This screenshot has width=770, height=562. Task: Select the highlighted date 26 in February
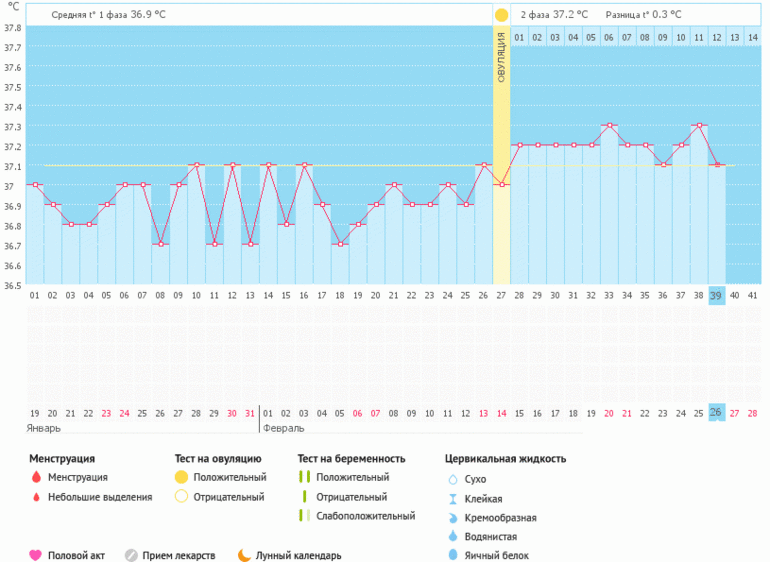(716, 413)
